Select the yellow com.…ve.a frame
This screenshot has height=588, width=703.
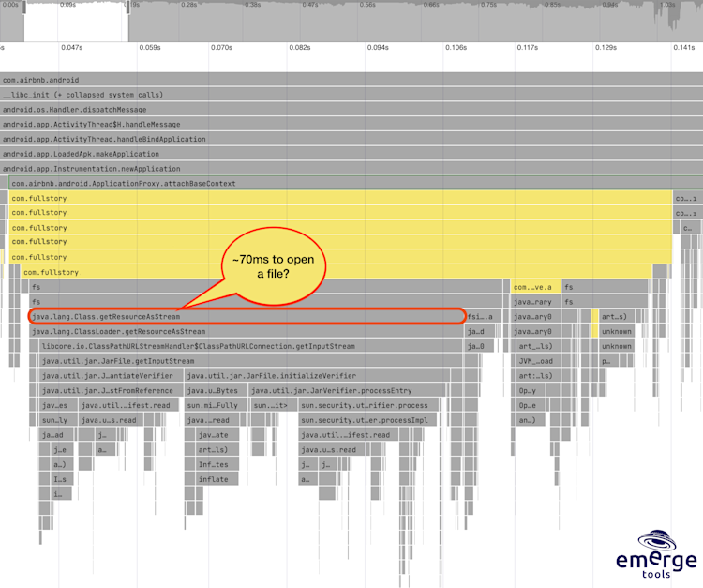pyautogui.click(x=535, y=287)
